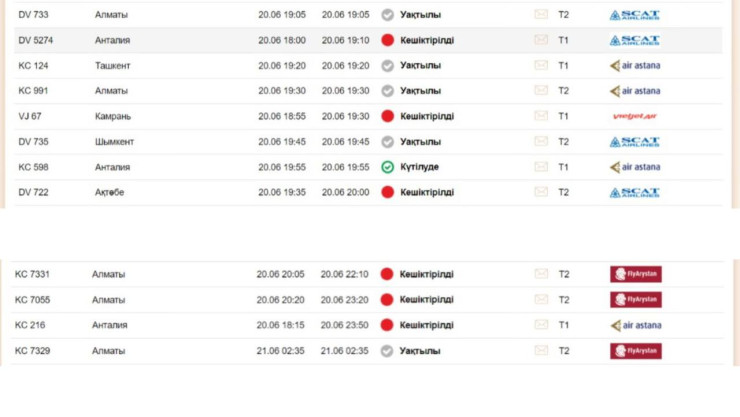Image resolution: width=740 pixels, height=417 pixels.
Task: Select flight number KC 7331
Action: point(33,274)
